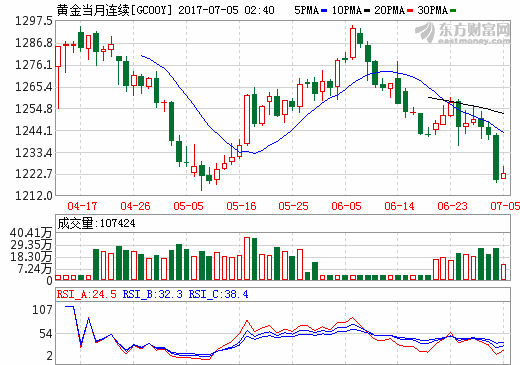Click the RSI_C:38.4 indicator label

(219, 294)
